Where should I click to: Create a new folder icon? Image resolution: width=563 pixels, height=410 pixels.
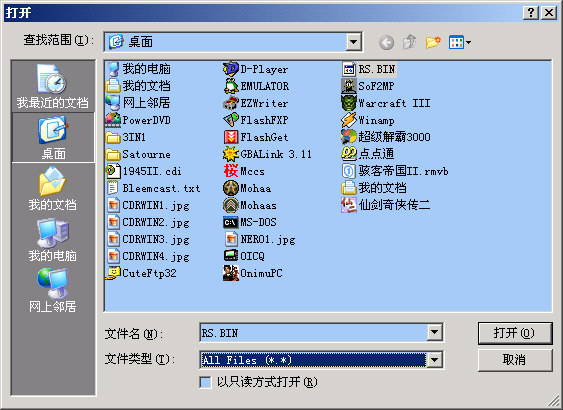point(433,42)
